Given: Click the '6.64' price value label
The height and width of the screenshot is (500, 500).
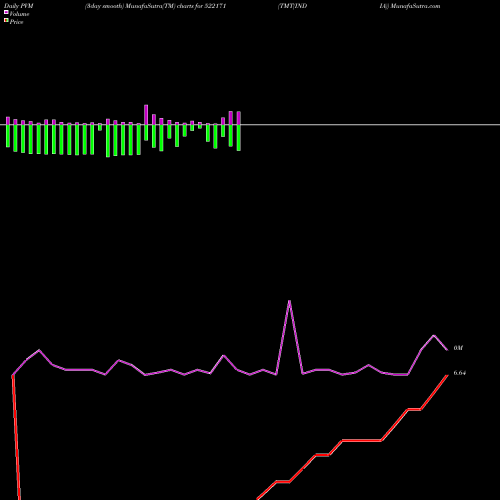Looking at the screenshot, I should [460, 373].
